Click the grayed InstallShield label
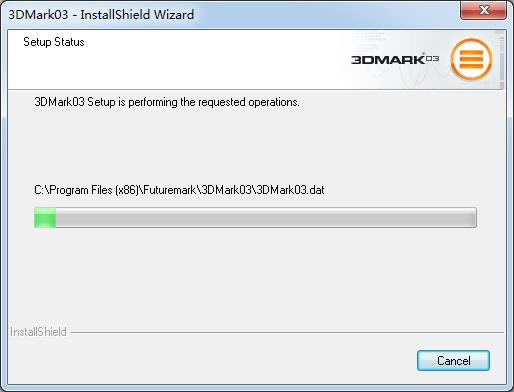 click(x=38, y=332)
